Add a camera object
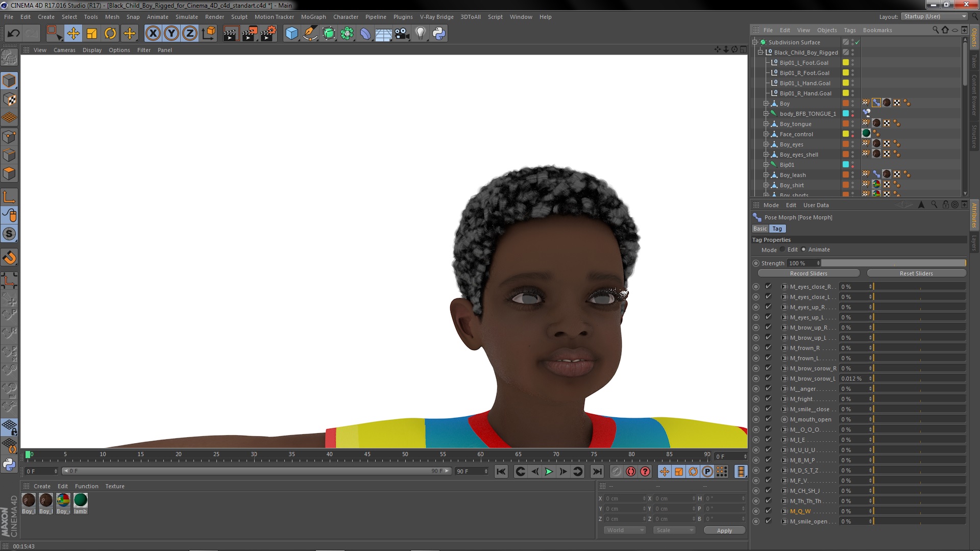980x551 pixels. click(402, 34)
